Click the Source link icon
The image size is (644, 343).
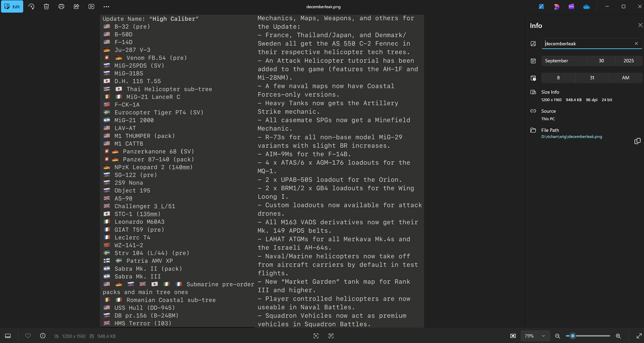tap(533, 111)
